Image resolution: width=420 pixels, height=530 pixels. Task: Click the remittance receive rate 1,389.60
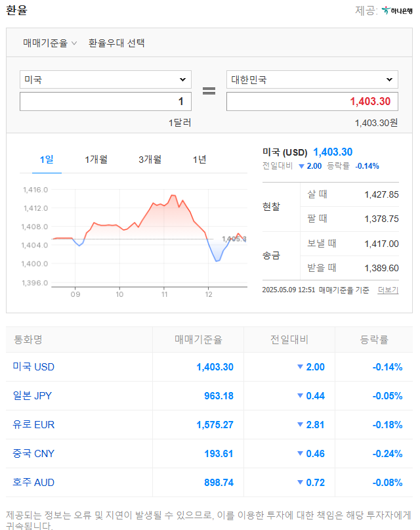[x=381, y=268]
